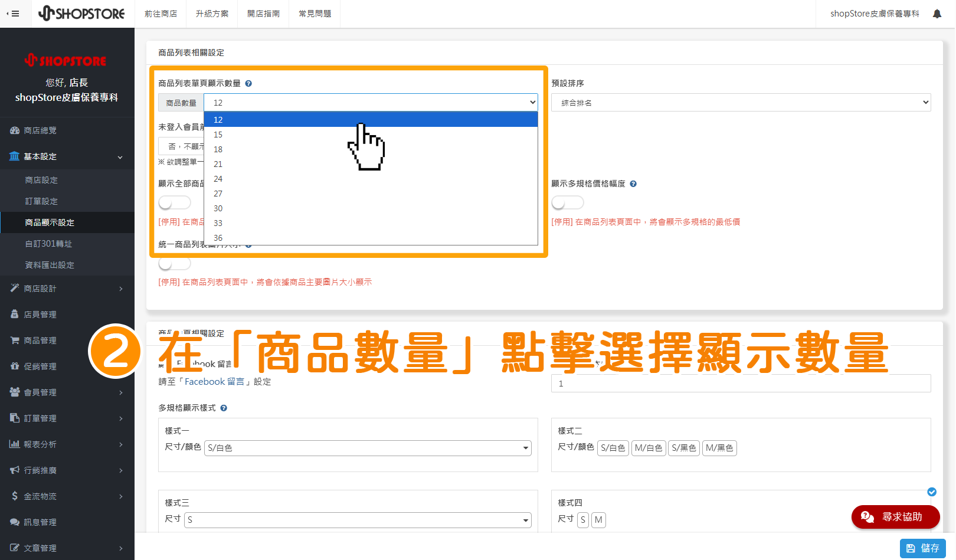Screen dimensions: 956x560
Task: Enable the 統一商品列表圖片大小 switch
Action: pos(175,263)
